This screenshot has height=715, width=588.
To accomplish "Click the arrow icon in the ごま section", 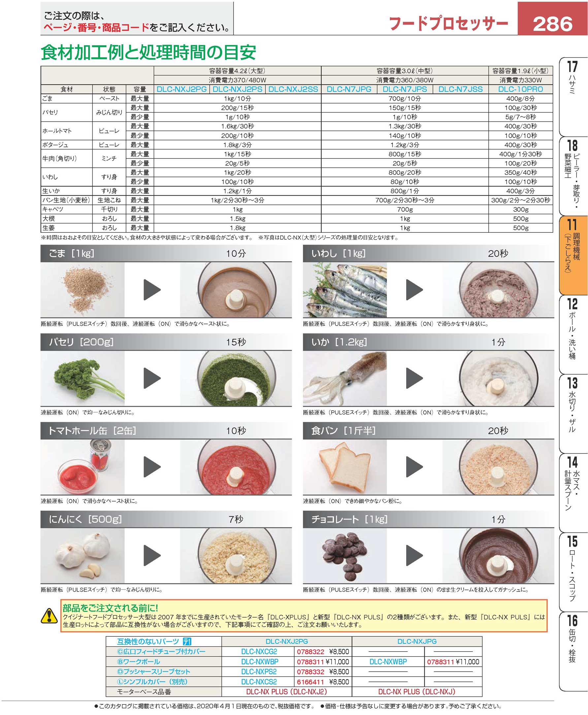I will (x=152, y=290).
